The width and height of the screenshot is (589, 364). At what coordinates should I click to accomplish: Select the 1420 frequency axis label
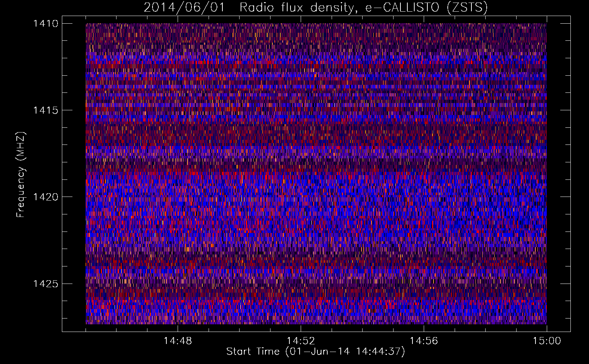click(46, 197)
